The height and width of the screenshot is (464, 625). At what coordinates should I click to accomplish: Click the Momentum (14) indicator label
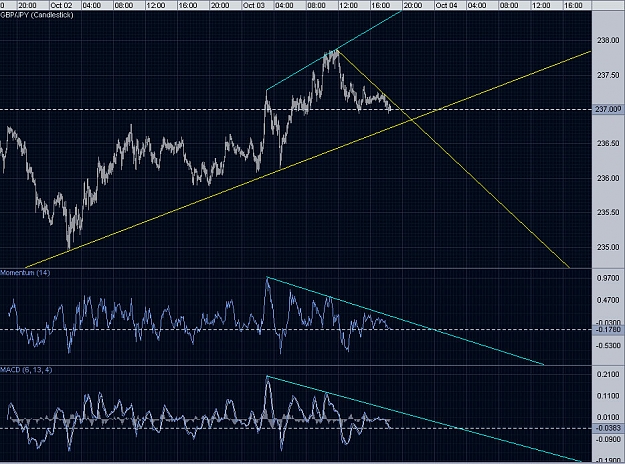point(25,273)
